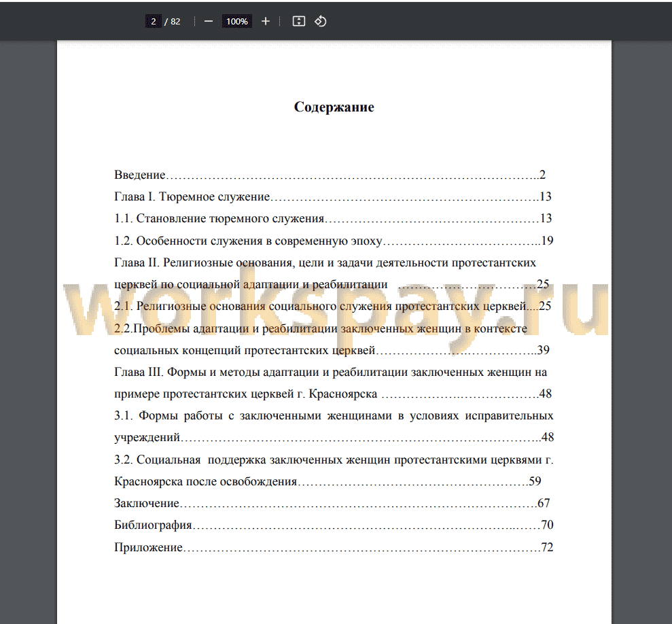Click entry 1.2. Особенности служения в современную эпоху
Screen dimensions: 672x624
tap(334, 241)
